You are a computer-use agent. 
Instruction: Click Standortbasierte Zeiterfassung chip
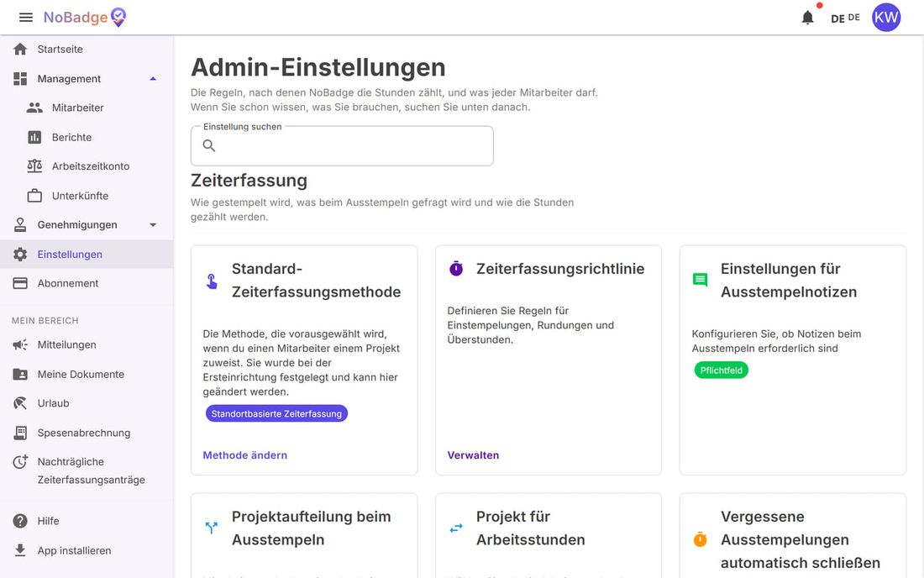pos(276,413)
